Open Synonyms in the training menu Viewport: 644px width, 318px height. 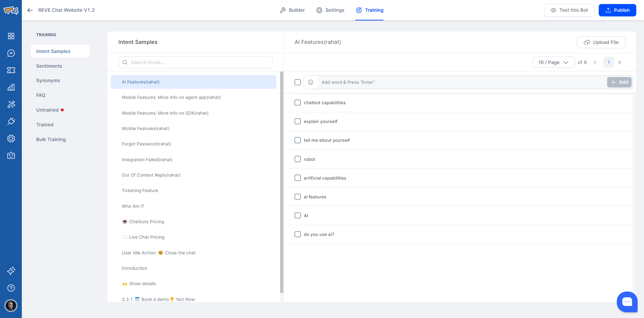48,80
